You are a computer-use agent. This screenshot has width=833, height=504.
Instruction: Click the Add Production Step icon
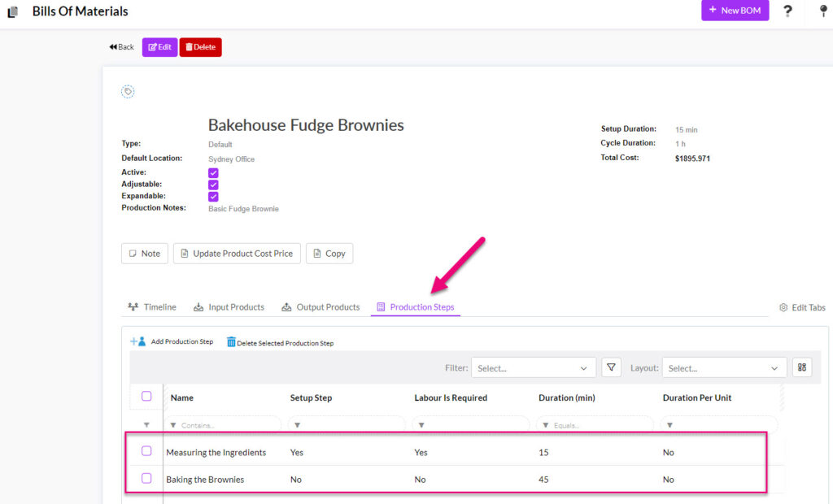click(137, 342)
